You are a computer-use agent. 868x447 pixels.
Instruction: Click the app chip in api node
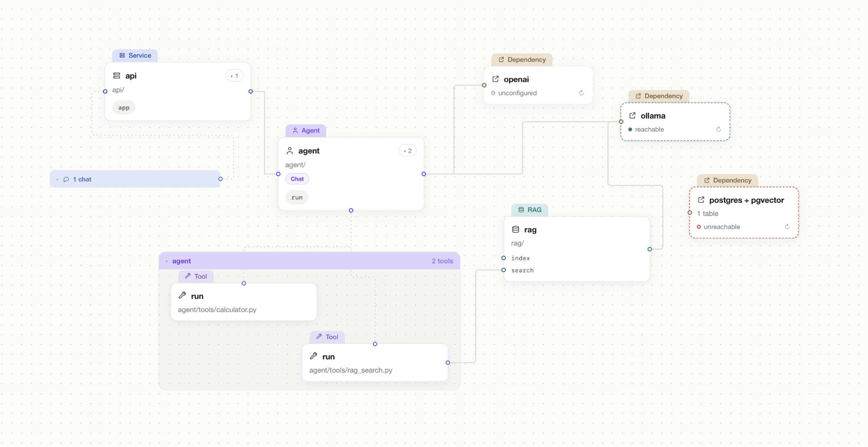(124, 108)
